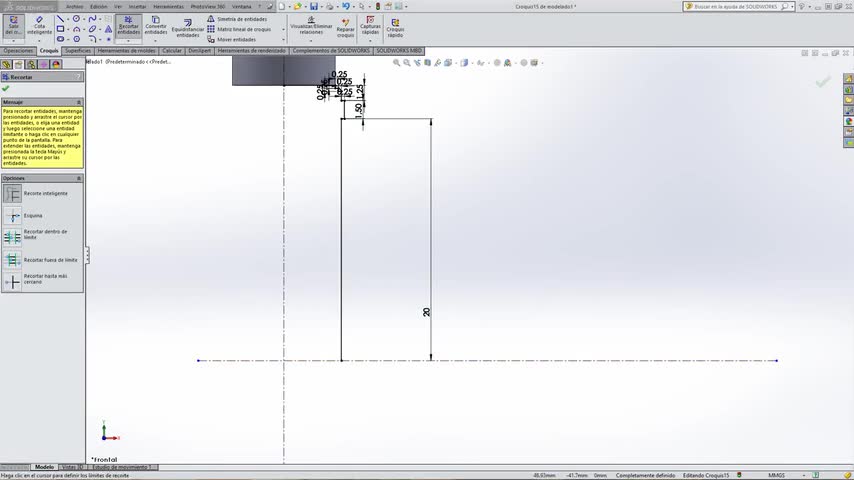The image size is (854, 480).
Task: Open Herramientas menu
Action: pyautogui.click(x=168, y=7)
